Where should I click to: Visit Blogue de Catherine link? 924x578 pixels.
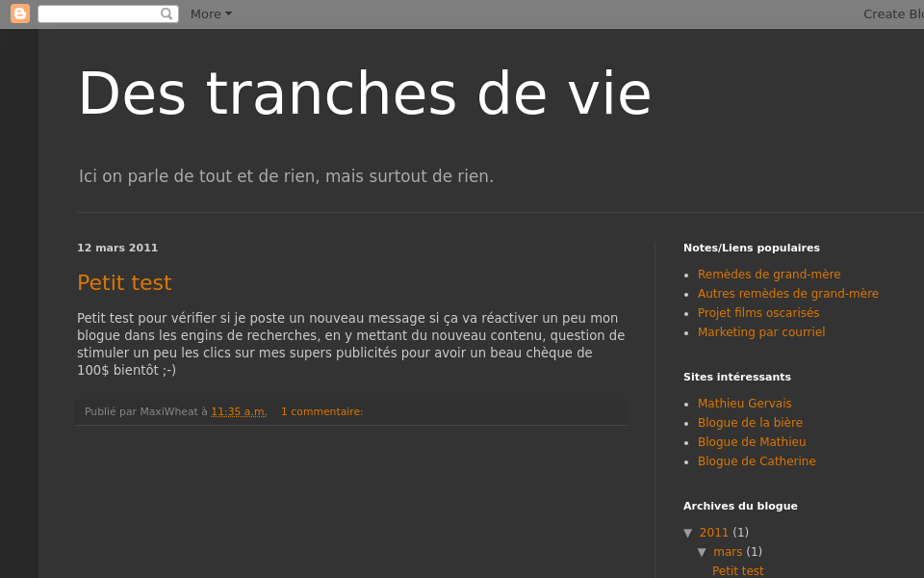[757, 461]
